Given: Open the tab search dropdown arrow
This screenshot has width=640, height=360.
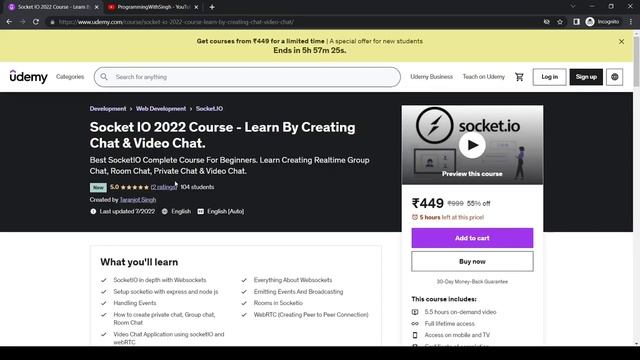Looking at the screenshot, I should pyautogui.click(x=573, y=7).
